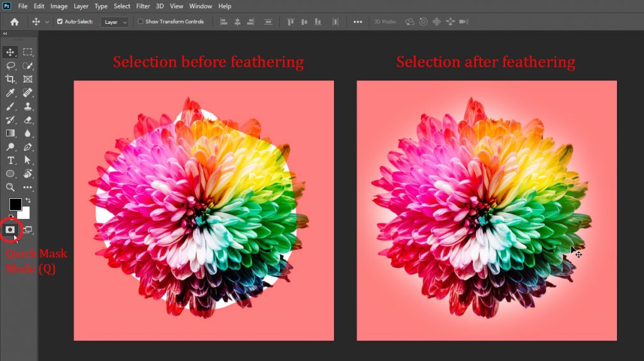Select the Horizontal Type tool
The height and width of the screenshot is (361, 644).
(x=11, y=160)
